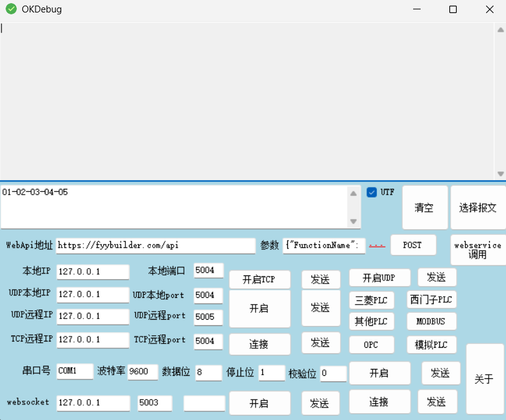Click the 清空 clear button
The image size is (506, 420).
[425, 208]
